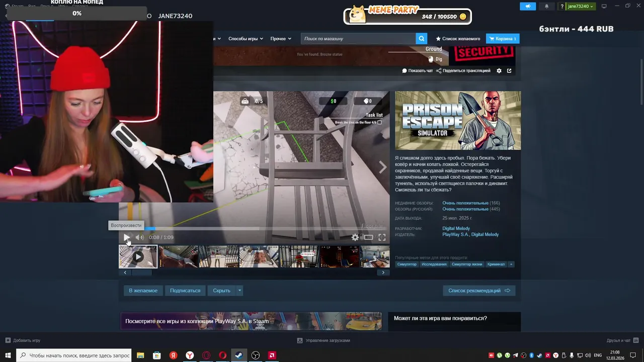Open PlayWay S.A. collection banner
644x362 pixels.
click(251, 321)
